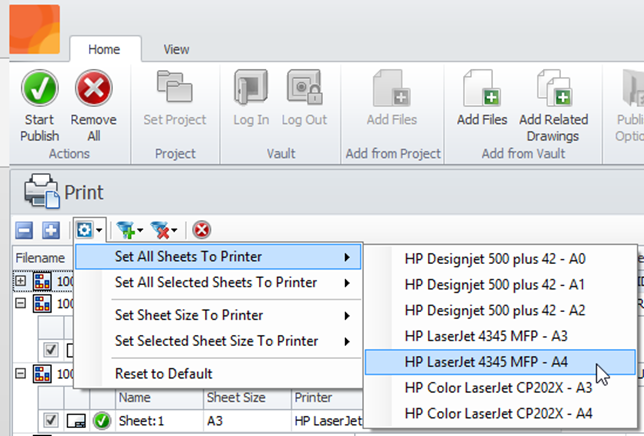The height and width of the screenshot is (436, 644).
Task: Open Set All Sheets To Printer submenu
Action: pyautogui.click(x=218, y=257)
